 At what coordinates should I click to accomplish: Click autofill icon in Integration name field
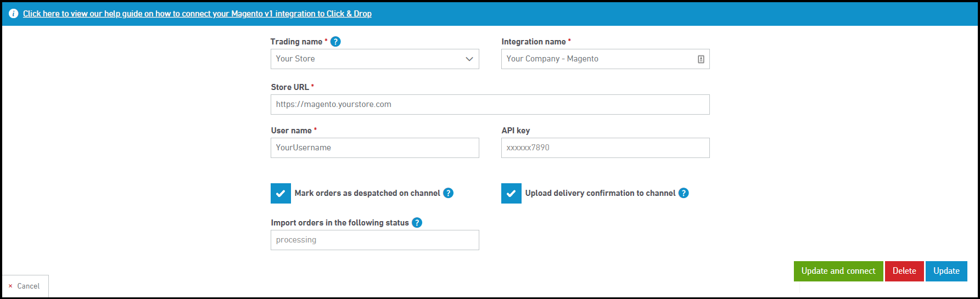701,59
